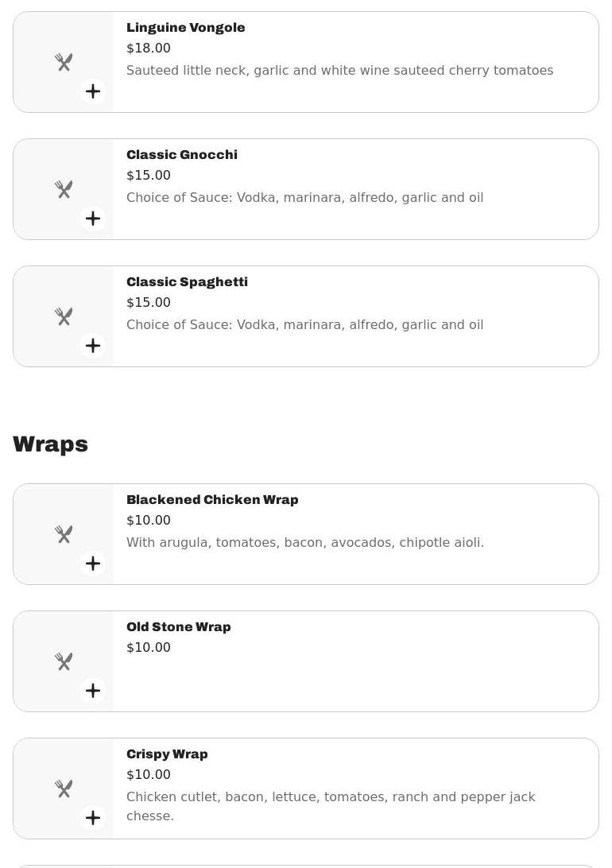Click the Wraps section heading
The image size is (612, 868).
pyautogui.click(x=50, y=444)
